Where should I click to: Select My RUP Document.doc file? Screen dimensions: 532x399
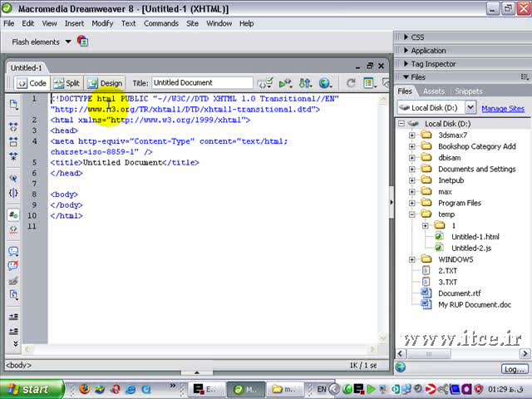click(475, 305)
